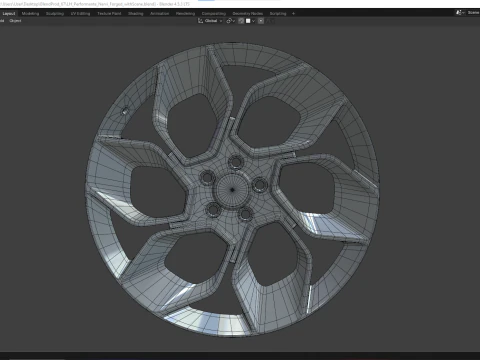Toggle the snap magnet icon
Viewport: 480px width, 360px height.
point(241,21)
